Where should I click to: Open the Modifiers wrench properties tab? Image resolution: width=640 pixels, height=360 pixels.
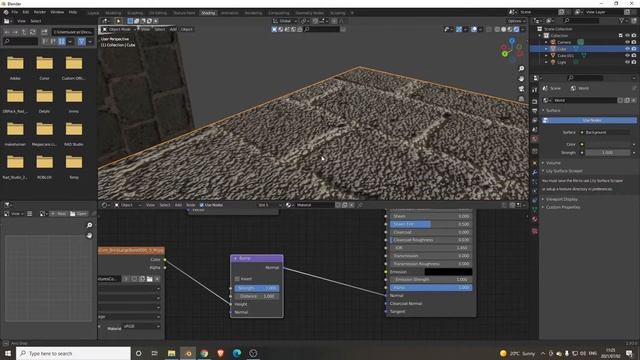[535, 173]
